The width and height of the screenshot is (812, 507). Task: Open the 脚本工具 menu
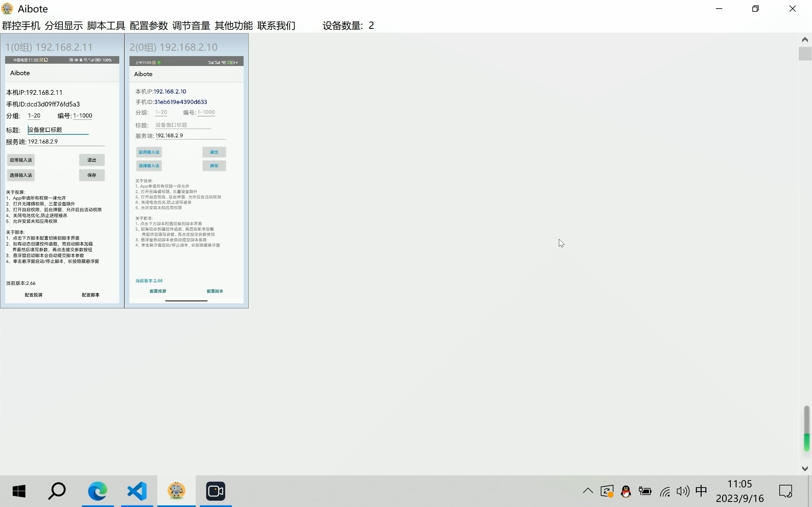pos(106,25)
